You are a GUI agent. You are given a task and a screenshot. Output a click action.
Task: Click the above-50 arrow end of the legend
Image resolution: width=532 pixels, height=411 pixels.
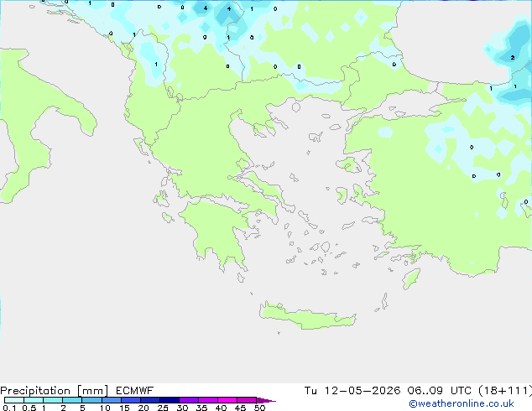[266, 400]
